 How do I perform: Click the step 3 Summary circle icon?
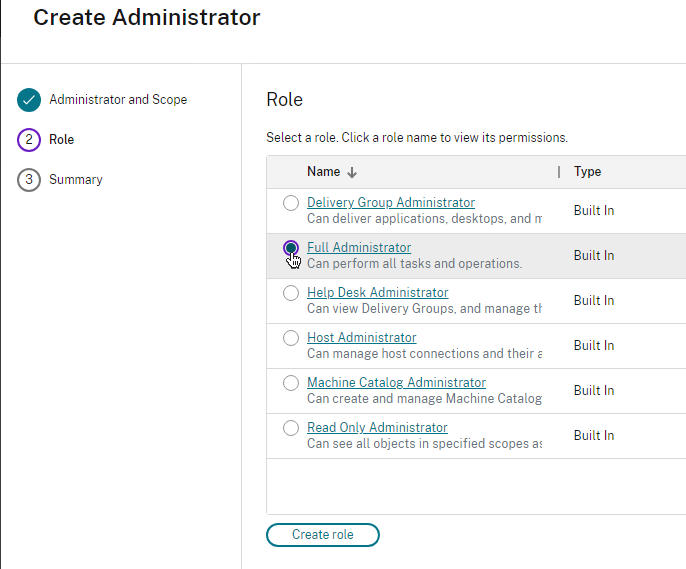point(29,180)
